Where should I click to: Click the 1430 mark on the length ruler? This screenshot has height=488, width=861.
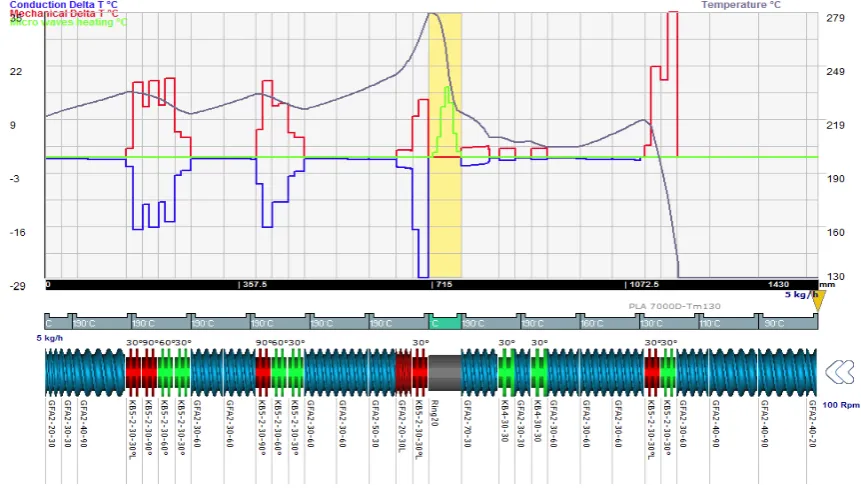(x=778, y=284)
